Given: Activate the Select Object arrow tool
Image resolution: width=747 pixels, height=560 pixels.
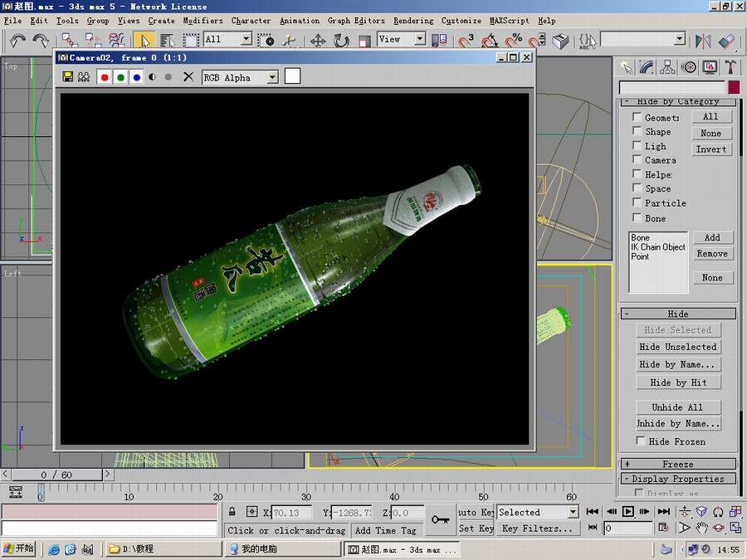Looking at the screenshot, I should click(x=144, y=41).
